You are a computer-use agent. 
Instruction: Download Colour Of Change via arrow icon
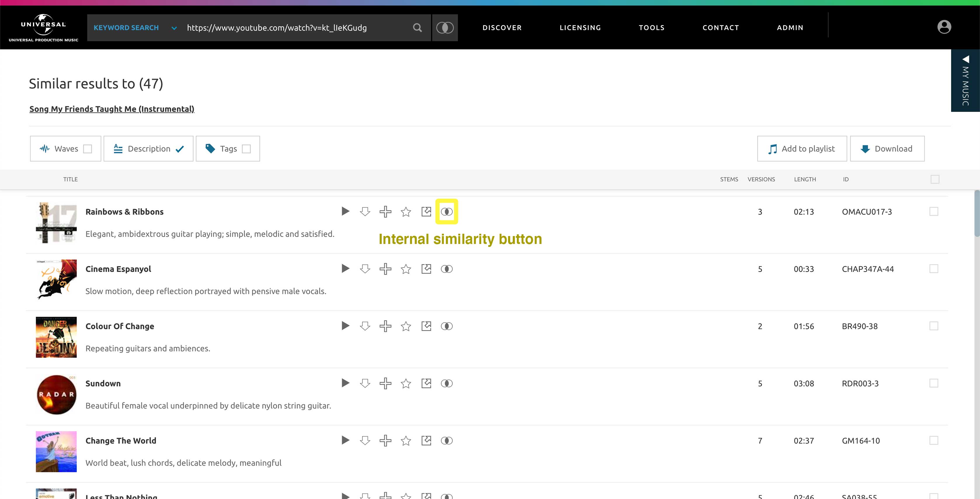(x=365, y=326)
